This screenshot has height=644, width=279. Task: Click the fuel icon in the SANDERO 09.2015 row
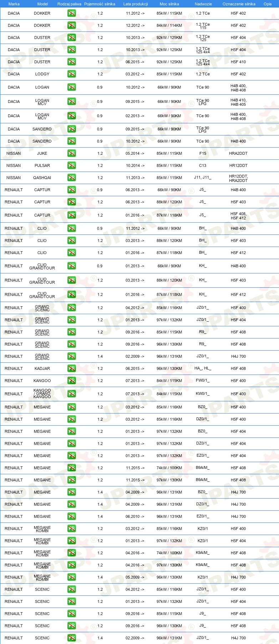pos(71,129)
